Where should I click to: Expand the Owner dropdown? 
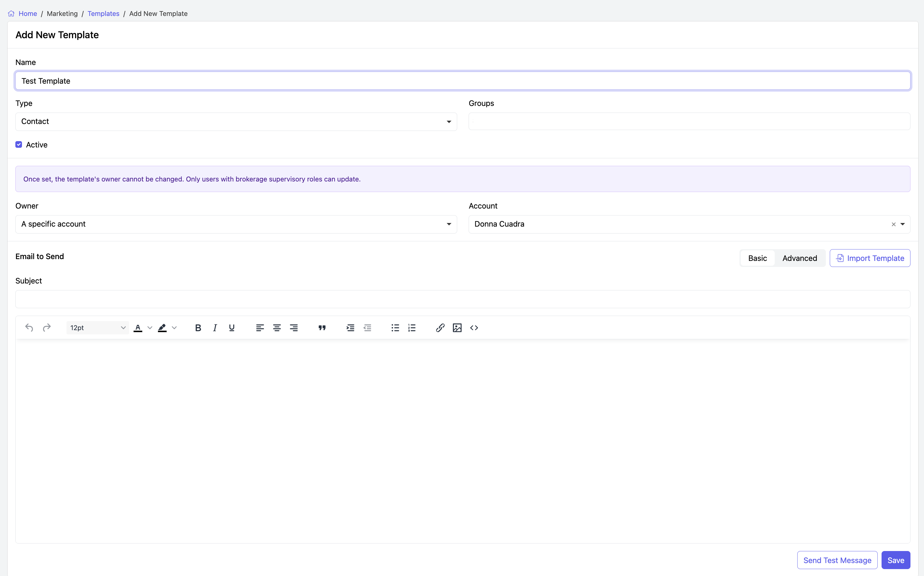[236, 225]
